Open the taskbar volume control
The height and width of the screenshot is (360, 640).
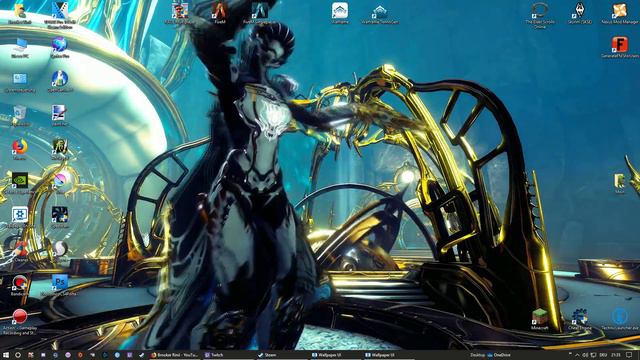(585, 355)
